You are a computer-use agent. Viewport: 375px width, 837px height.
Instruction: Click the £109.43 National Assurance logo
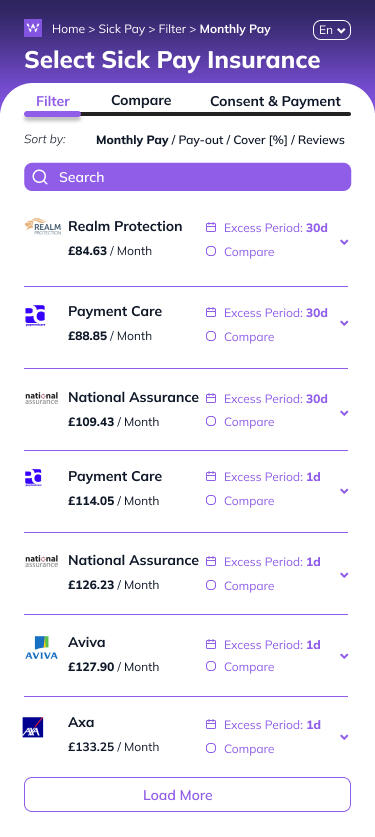click(x=42, y=398)
